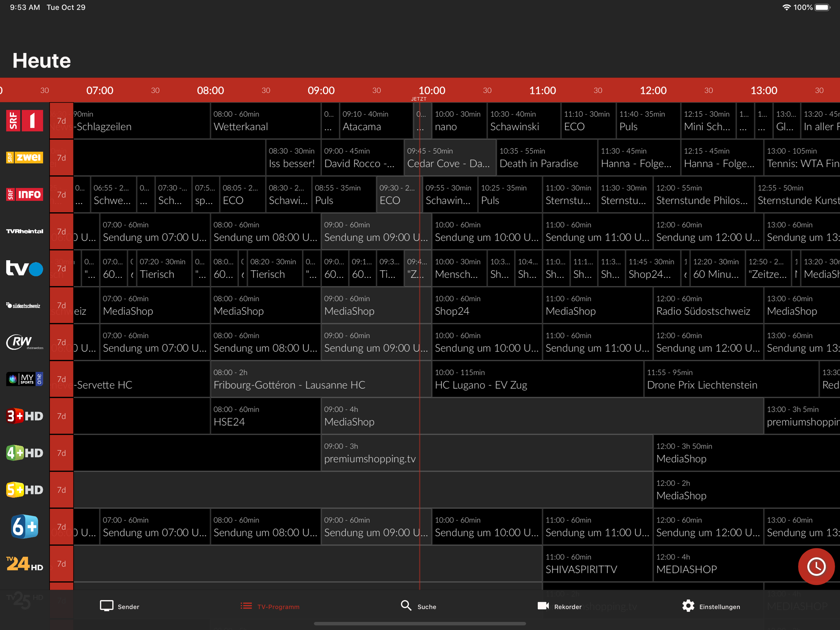Open the Shop24 10:00 Südostschweiz program
Image resolution: width=840 pixels, height=630 pixels.
[x=487, y=305]
